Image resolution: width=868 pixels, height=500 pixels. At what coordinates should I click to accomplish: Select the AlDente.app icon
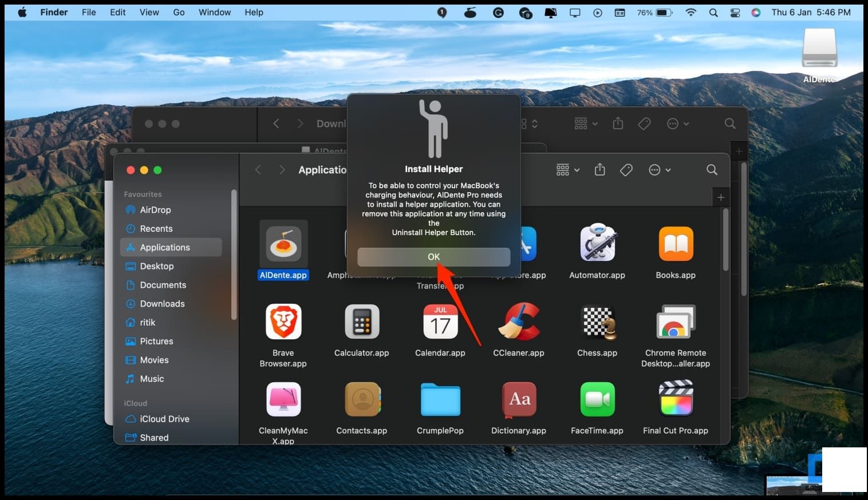[283, 244]
